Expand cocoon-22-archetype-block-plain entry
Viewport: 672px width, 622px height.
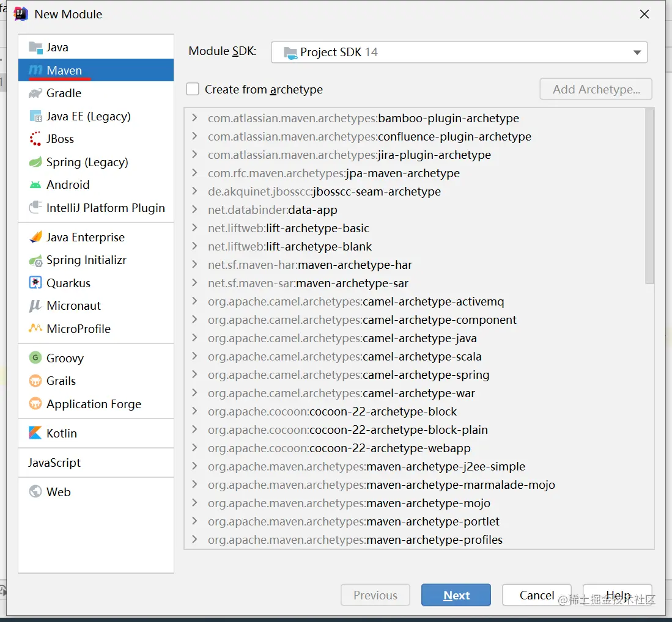click(194, 430)
